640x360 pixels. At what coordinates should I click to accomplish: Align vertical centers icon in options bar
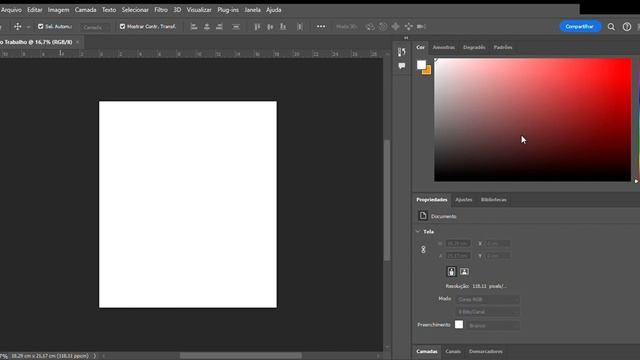coord(270,27)
